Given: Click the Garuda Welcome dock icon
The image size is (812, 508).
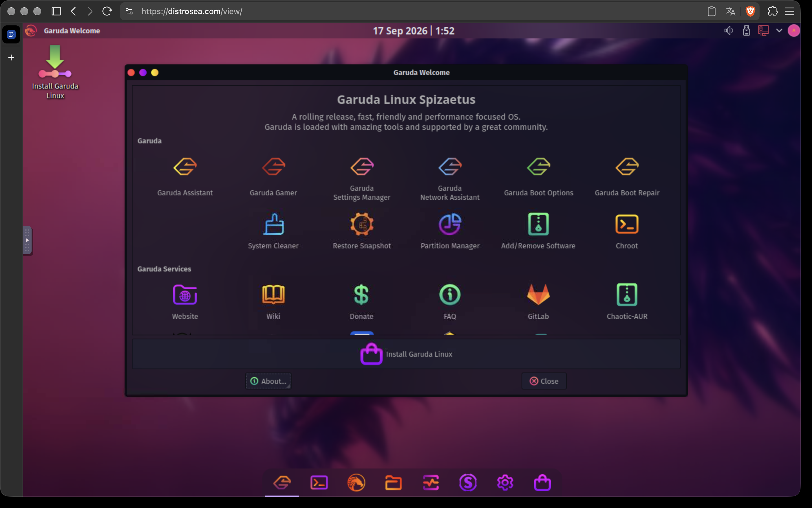Looking at the screenshot, I should [282, 483].
